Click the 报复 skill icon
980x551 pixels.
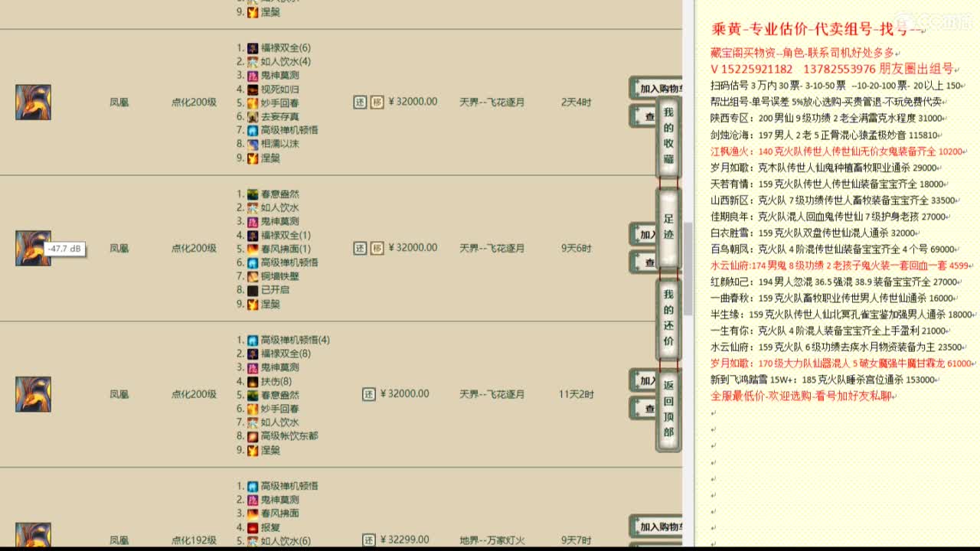click(x=253, y=527)
